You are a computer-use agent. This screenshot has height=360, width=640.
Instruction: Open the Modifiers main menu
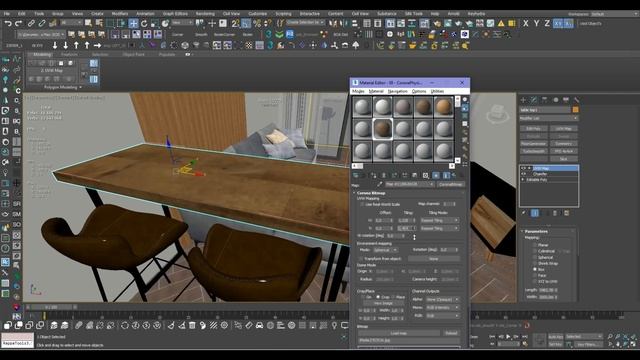(120, 14)
